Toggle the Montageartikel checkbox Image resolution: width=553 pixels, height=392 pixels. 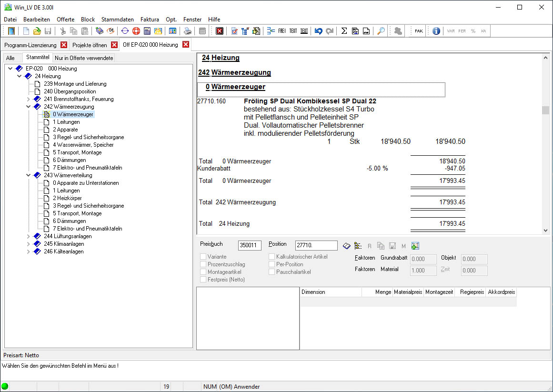click(x=203, y=272)
